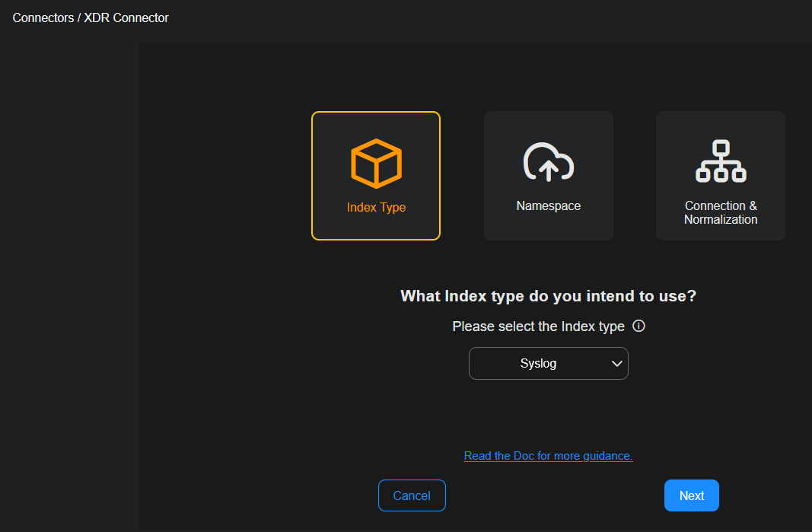Viewport: 812px width, 532px height.
Task: Select the Index Type step label
Action: [x=376, y=207]
